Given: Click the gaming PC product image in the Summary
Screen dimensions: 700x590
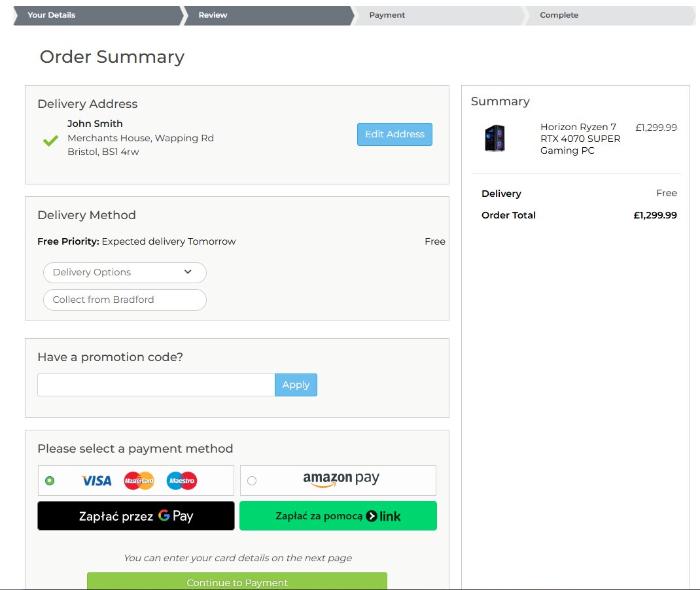Looking at the screenshot, I should 495,138.
